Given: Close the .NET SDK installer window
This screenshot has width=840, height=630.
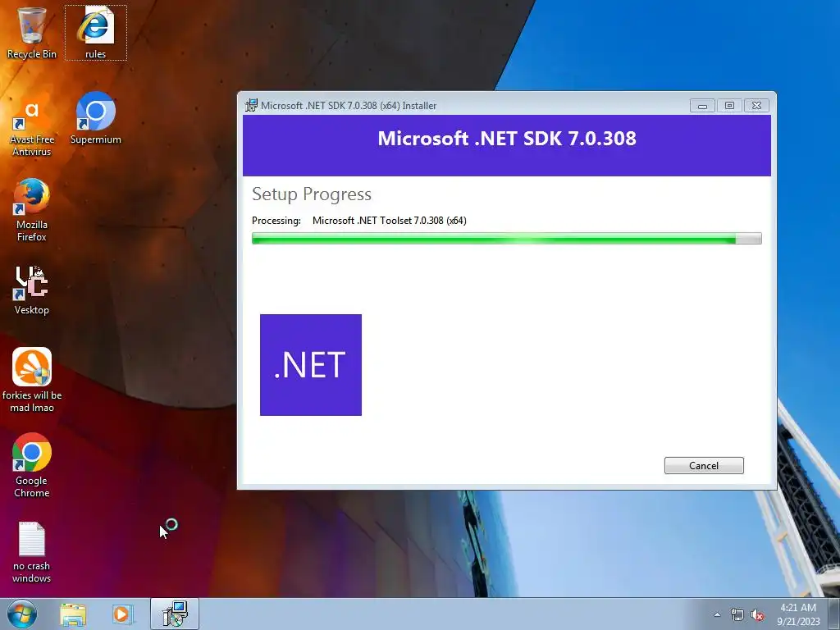Looking at the screenshot, I should [756, 106].
